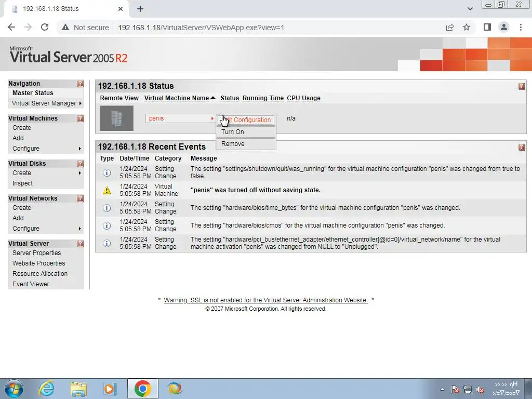The image size is (532, 399).
Task: Open the Chrome three-dot menu
Action: [x=521, y=27]
